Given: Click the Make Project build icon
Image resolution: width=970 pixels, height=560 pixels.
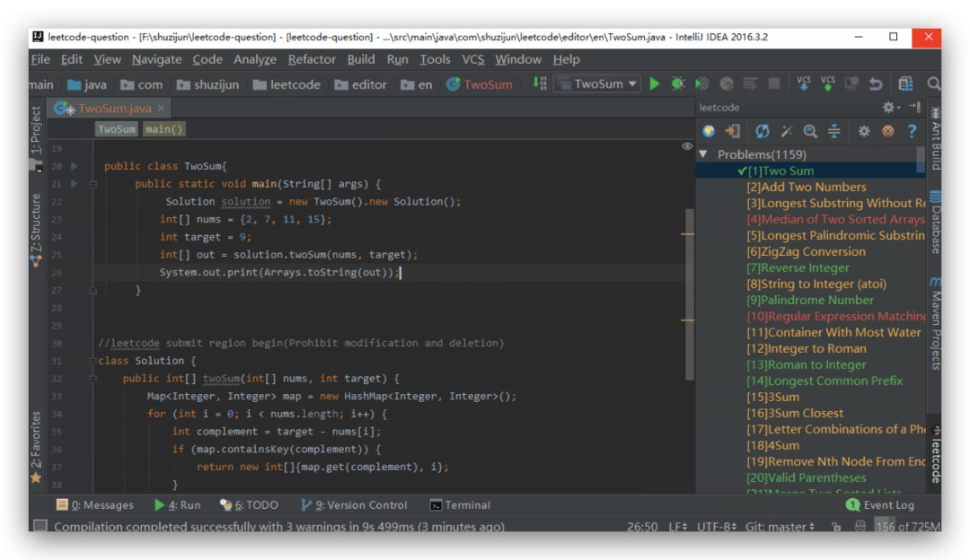Looking at the screenshot, I should (x=540, y=83).
